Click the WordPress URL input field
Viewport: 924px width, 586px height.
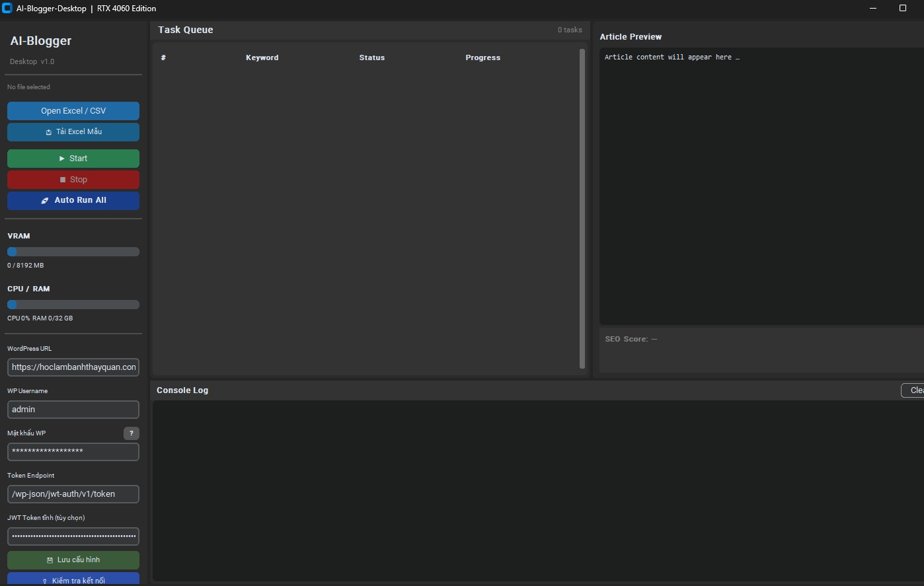pyautogui.click(x=73, y=367)
